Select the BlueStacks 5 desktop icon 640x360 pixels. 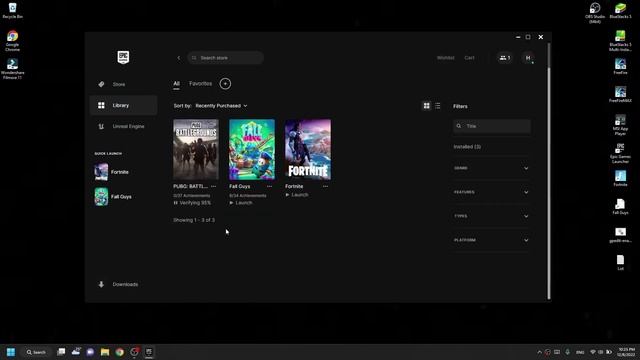620,11
